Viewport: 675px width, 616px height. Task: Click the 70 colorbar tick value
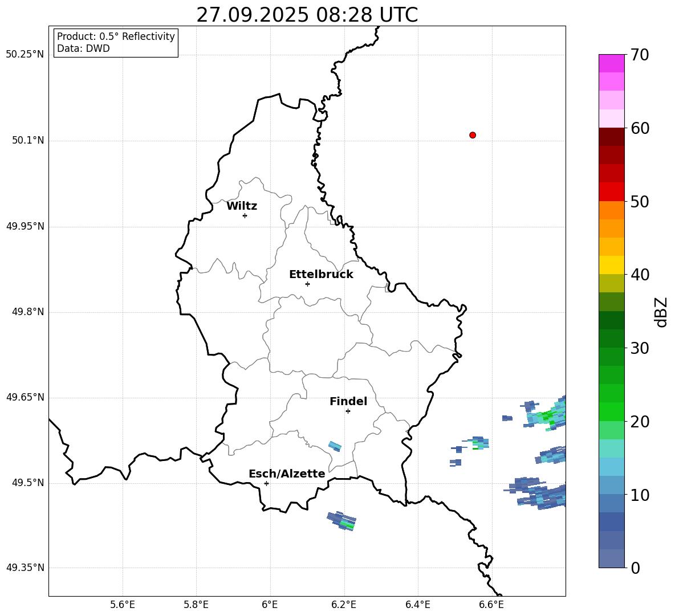(640, 55)
